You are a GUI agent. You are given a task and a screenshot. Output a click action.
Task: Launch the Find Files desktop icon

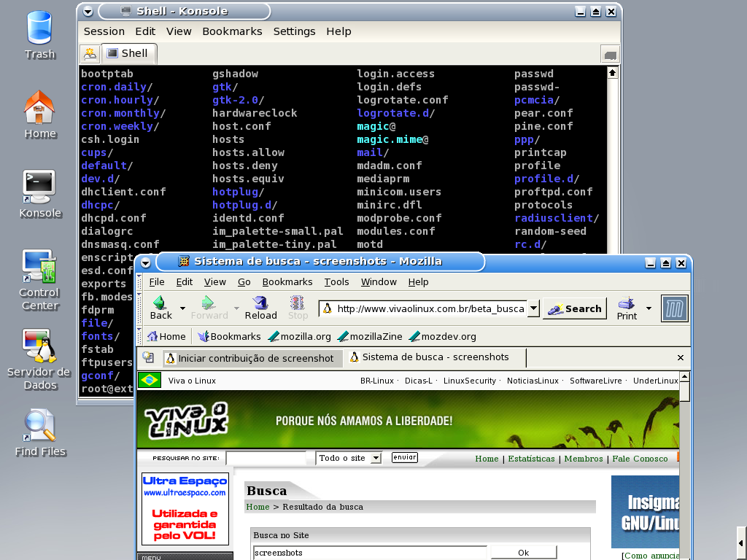[x=39, y=425]
